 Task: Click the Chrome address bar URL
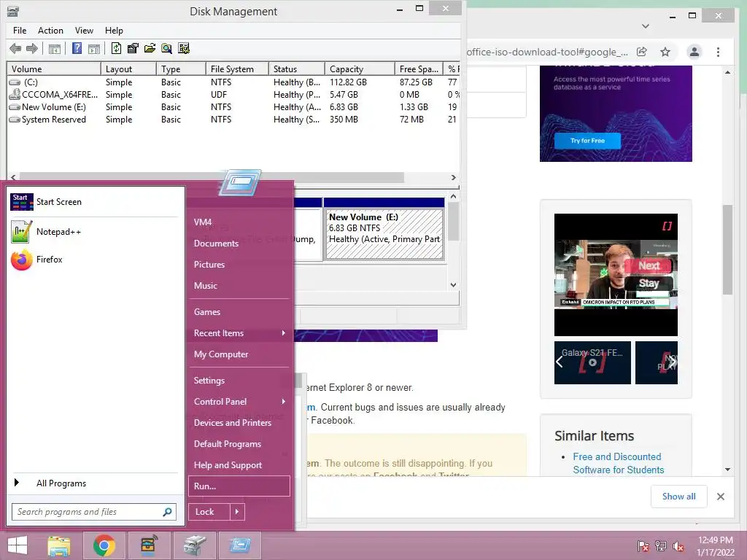pos(547,52)
